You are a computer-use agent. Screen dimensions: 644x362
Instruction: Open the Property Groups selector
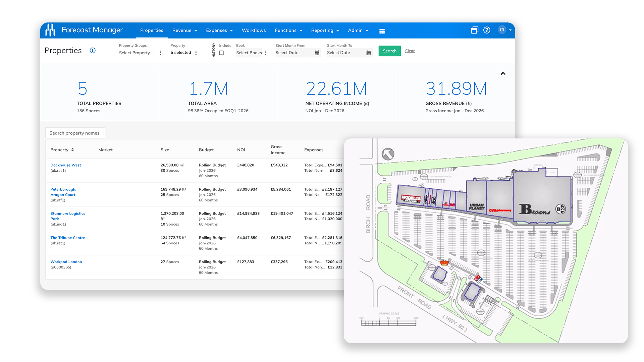click(x=141, y=53)
